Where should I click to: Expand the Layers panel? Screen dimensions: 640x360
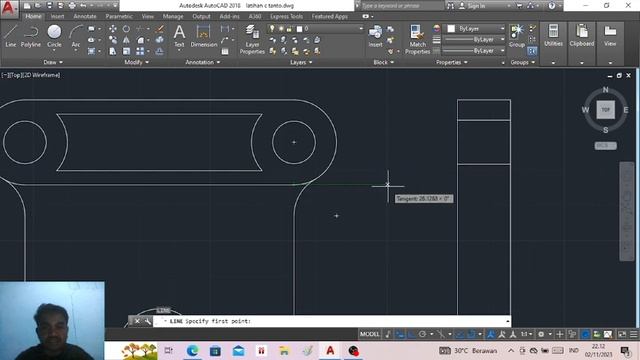[301, 62]
